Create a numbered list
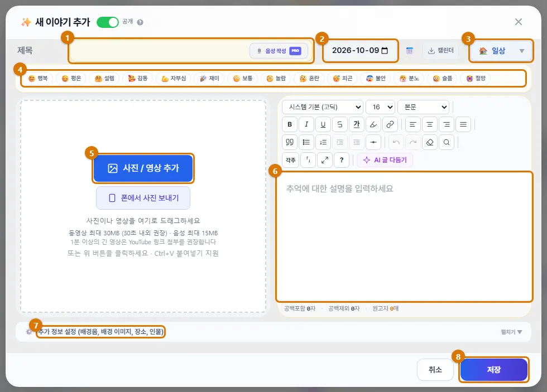This screenshot has height=392, width=547. (323, 142)
